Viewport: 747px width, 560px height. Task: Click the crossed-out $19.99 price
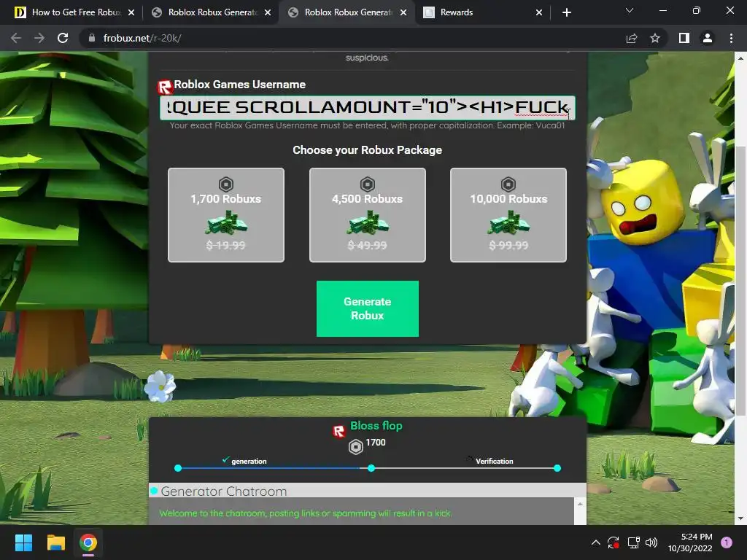(x=226, y=245)
